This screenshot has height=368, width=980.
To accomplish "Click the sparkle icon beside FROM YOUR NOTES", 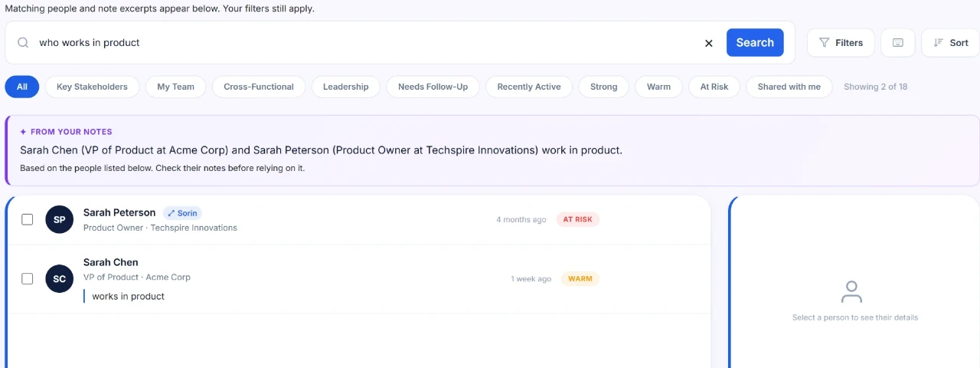I will point(23,132).
